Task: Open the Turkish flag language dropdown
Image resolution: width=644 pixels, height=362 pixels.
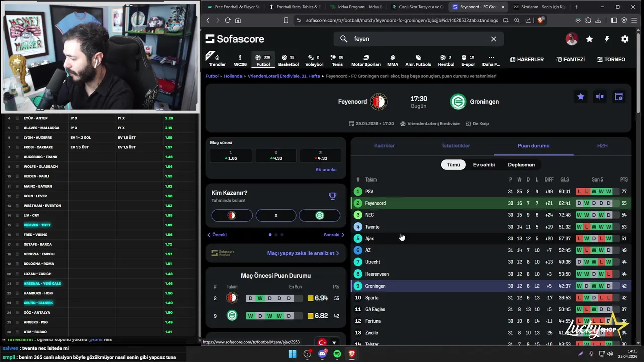Action: pyautogui.click(x=327, y=343)
